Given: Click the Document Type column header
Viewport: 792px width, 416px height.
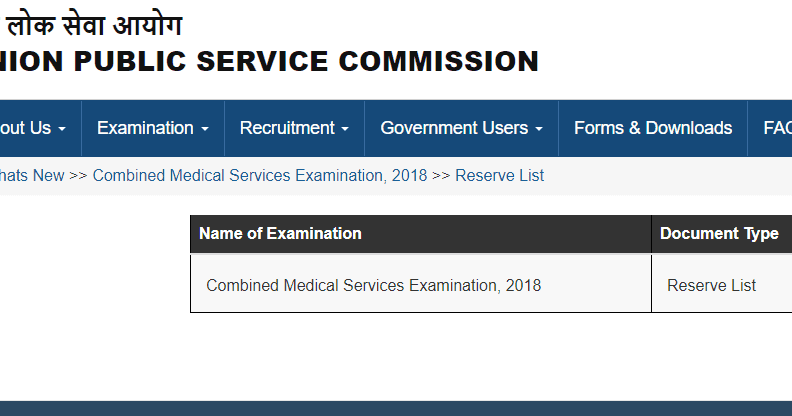Looking at the screenshot, I should 719,234.
